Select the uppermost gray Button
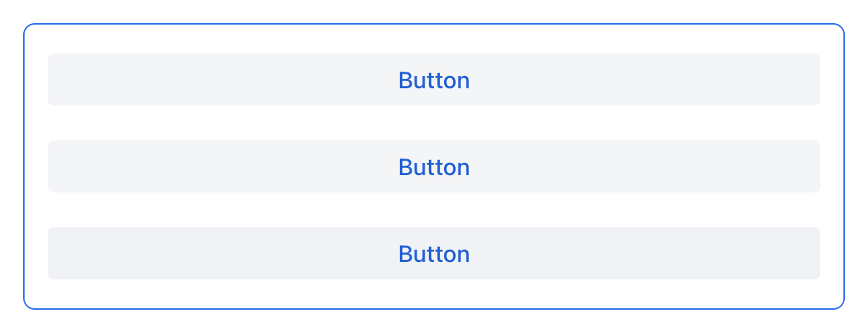868x330 pixels. [x=434, y=80]
